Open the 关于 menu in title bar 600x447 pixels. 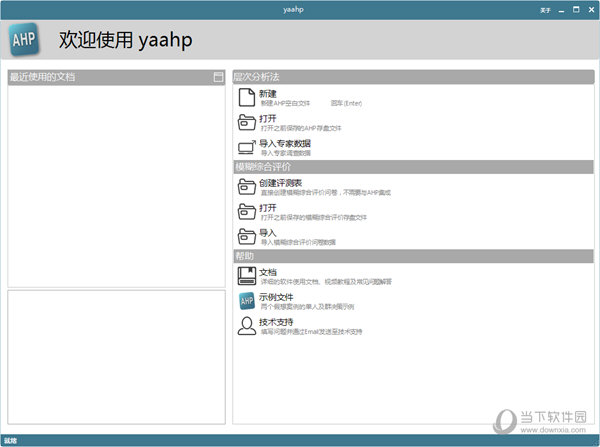(545, 10)
